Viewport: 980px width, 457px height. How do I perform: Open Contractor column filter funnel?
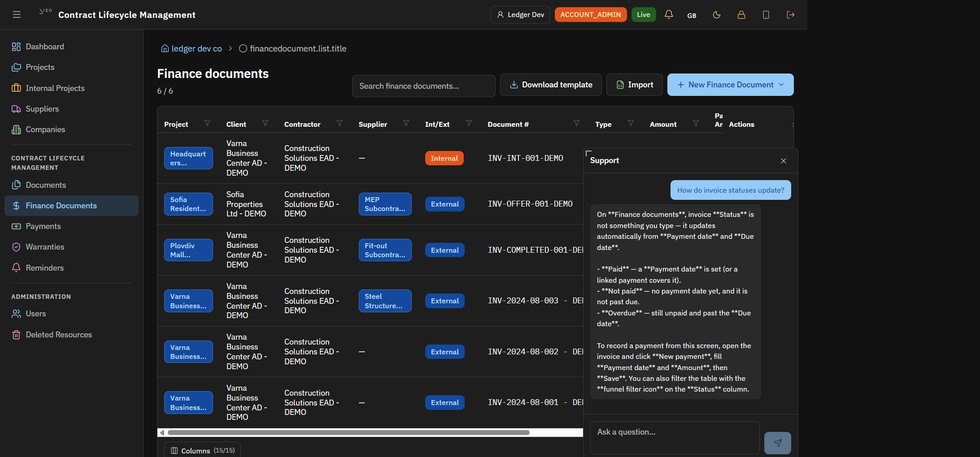pyautogui.click(x=340, y=123)
